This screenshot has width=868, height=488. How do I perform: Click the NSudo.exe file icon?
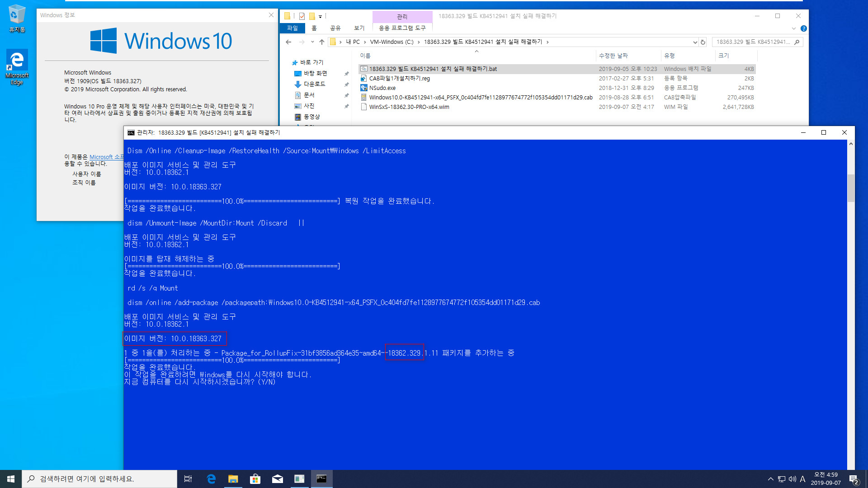(x=363, y=88)
